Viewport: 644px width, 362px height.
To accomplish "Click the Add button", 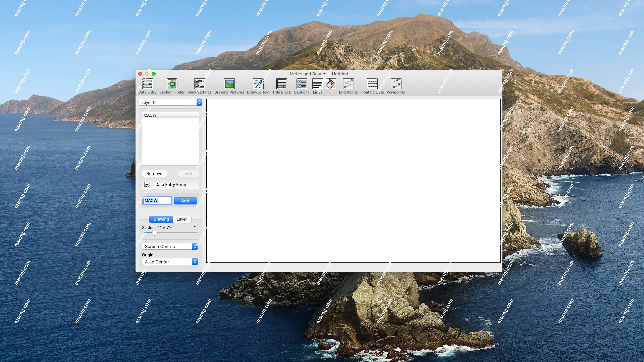I will (x=185, y=201).
